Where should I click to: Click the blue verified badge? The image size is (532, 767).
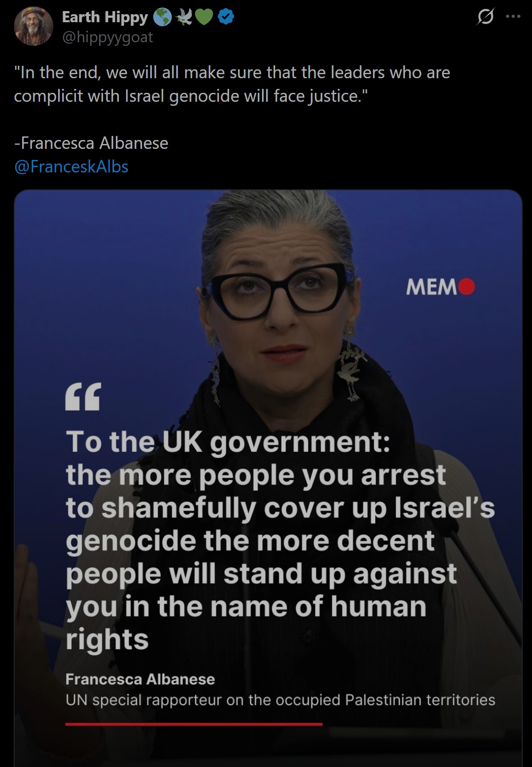(226, 17)
